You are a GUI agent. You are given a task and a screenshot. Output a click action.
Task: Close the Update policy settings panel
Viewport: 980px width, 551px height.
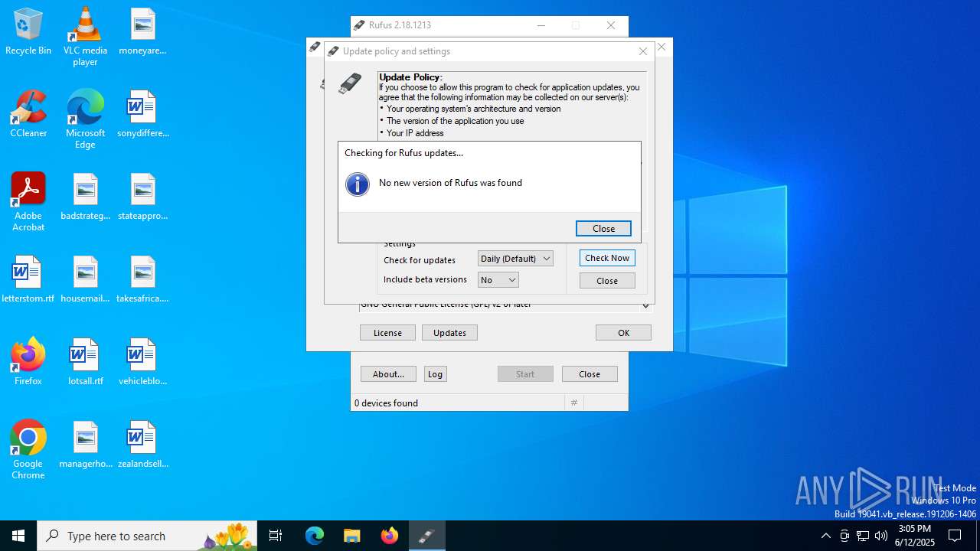(x=607, y=281)
